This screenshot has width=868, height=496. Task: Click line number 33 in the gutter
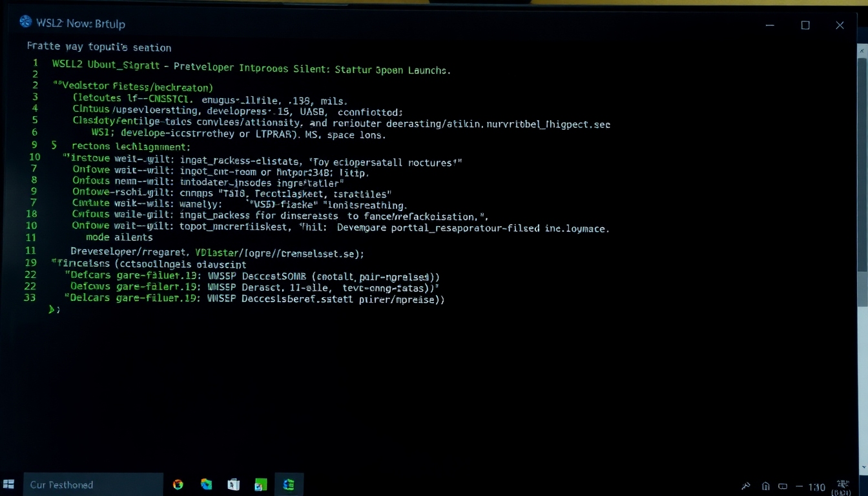pyautogui.click(x=30, y=298)
